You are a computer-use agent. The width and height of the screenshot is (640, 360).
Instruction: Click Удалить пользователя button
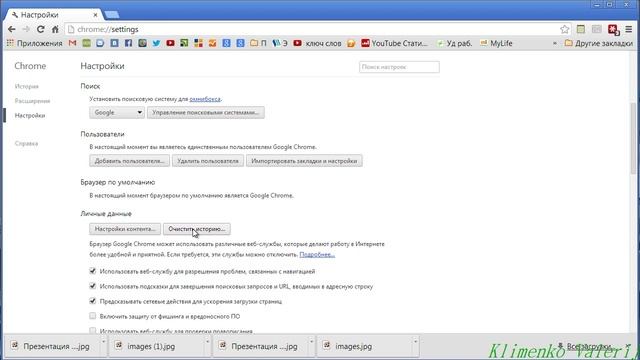tap(208, 161)
